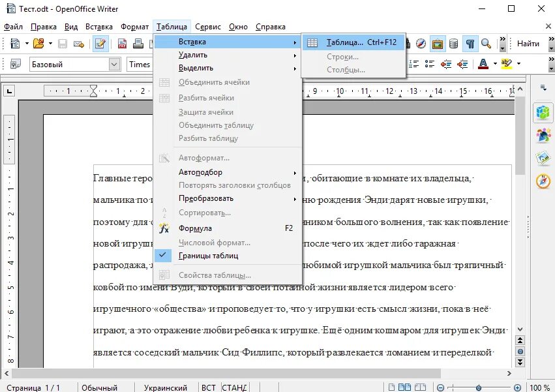Select side-by-side pages view icon

(404, 387)
